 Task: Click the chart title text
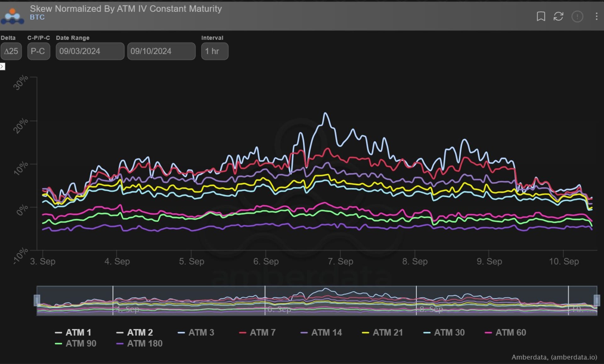126,9
